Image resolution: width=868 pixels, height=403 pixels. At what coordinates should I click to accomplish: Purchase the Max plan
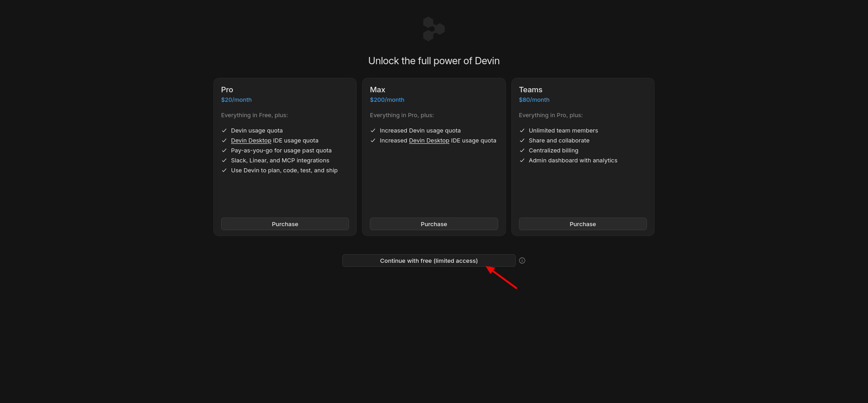click(x=434, y=224)
